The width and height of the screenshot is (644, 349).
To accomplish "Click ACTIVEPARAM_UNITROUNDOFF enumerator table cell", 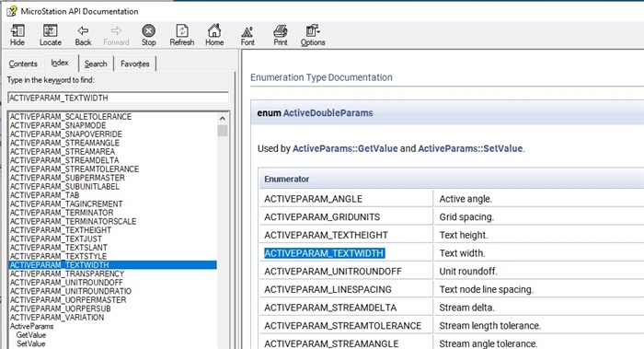I will click(x=346, y=272).
